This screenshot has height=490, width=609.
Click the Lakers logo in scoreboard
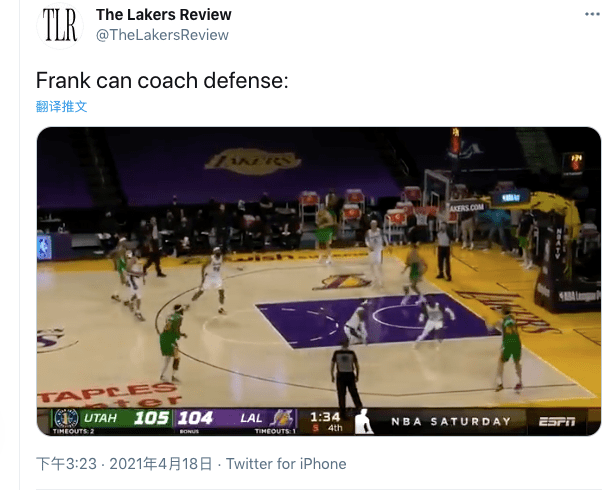tap(282, 419)
